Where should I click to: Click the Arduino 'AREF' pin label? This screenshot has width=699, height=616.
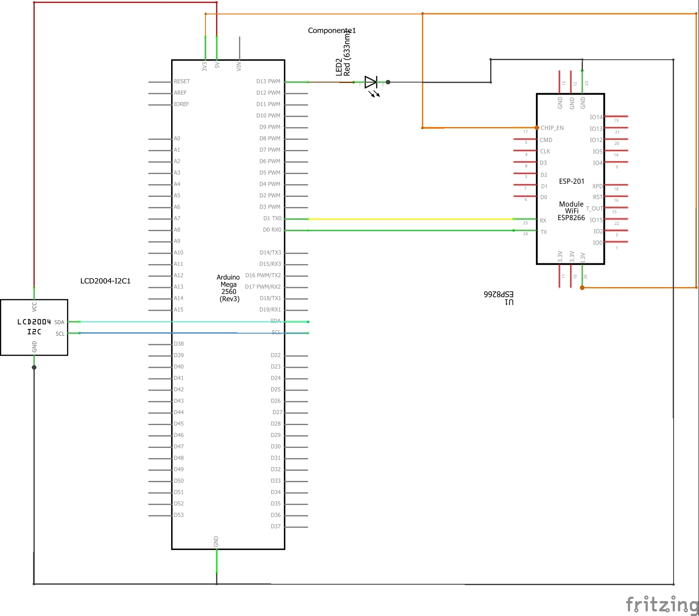pyautogui.click(x=180, y=93)
